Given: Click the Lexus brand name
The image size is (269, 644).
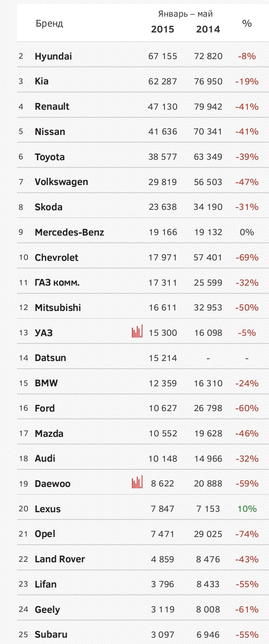Looking at the screenshot, I should (x=48, y=509).
